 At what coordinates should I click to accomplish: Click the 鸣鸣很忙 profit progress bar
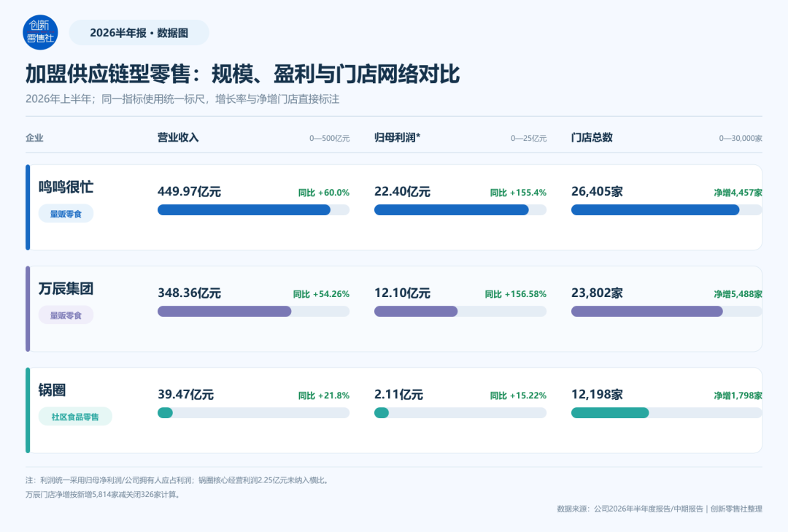click(460, 209)
